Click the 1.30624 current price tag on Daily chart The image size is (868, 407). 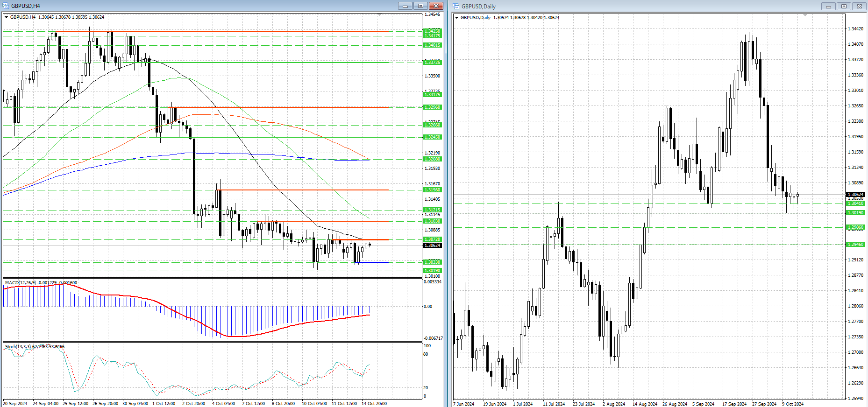click(856, 195)
